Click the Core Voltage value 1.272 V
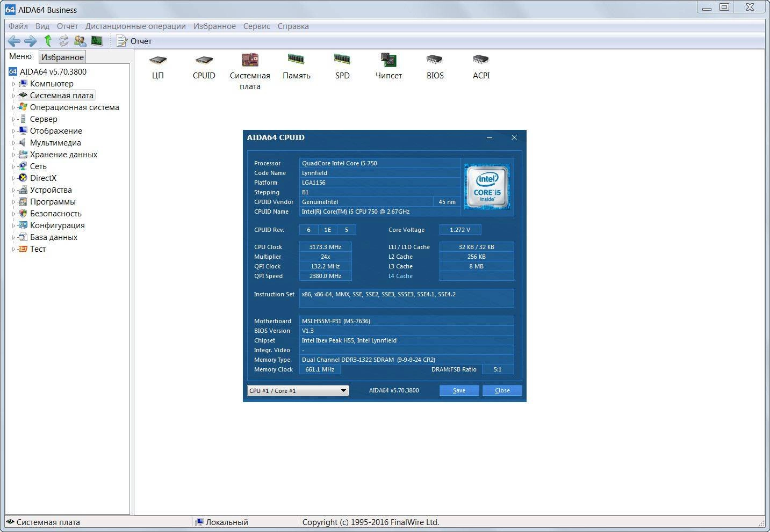Viewport: 770px width, 532px height. tap(460, 230)
